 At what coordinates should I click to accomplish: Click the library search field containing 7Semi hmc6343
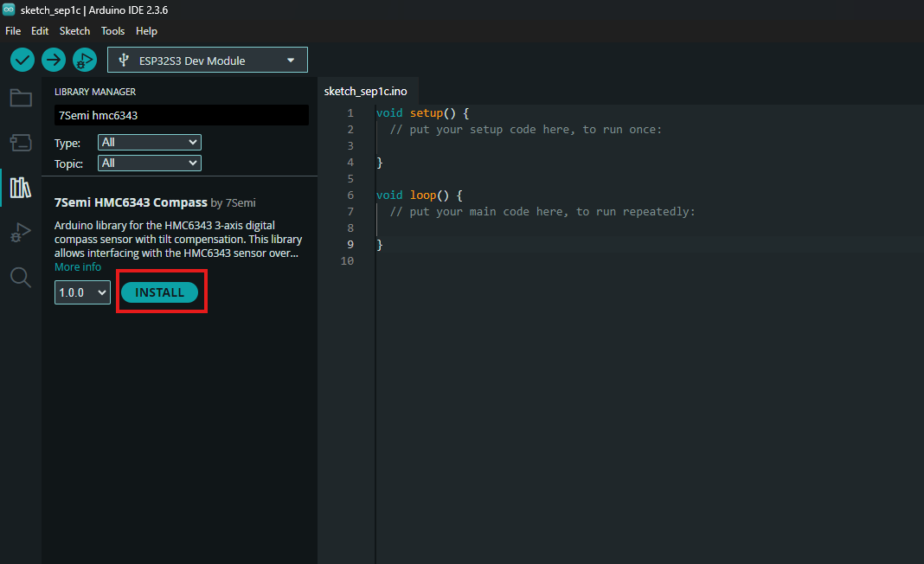[182, 116]
